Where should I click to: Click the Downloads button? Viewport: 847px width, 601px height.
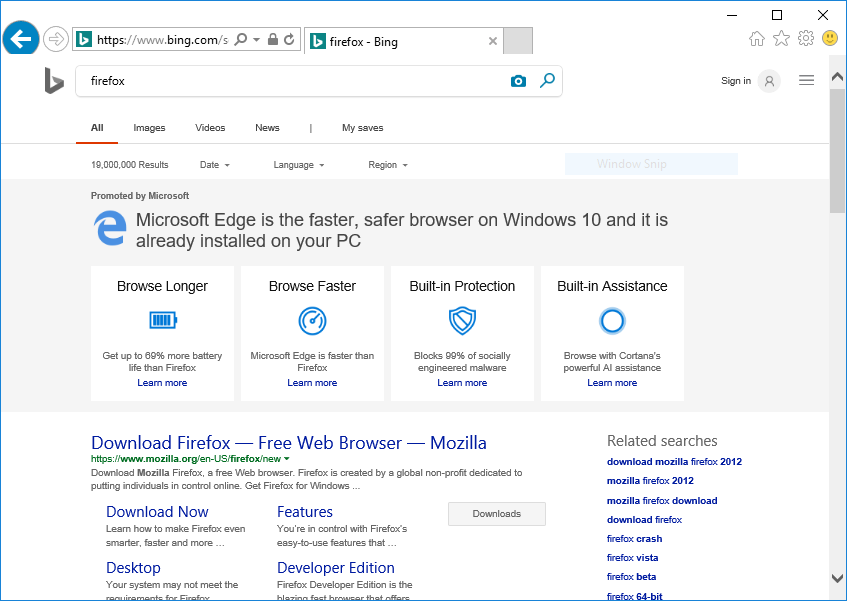(x=496, y=514)
